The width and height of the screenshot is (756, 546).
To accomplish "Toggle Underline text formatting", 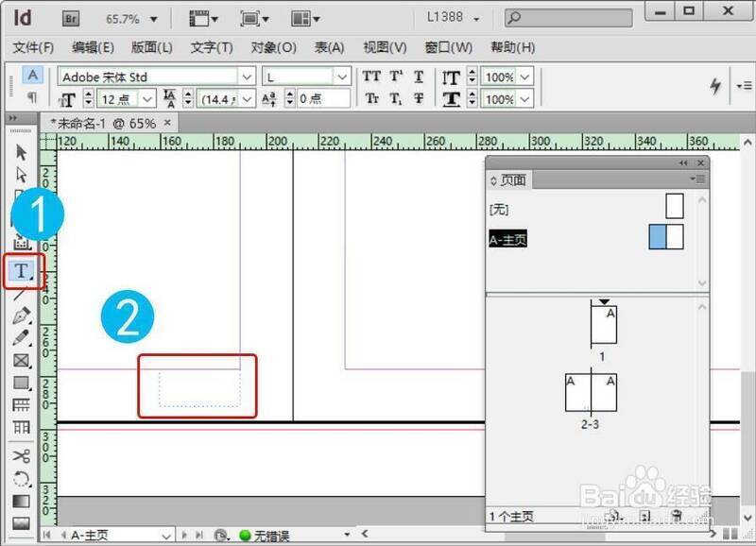I will (419, 77).
